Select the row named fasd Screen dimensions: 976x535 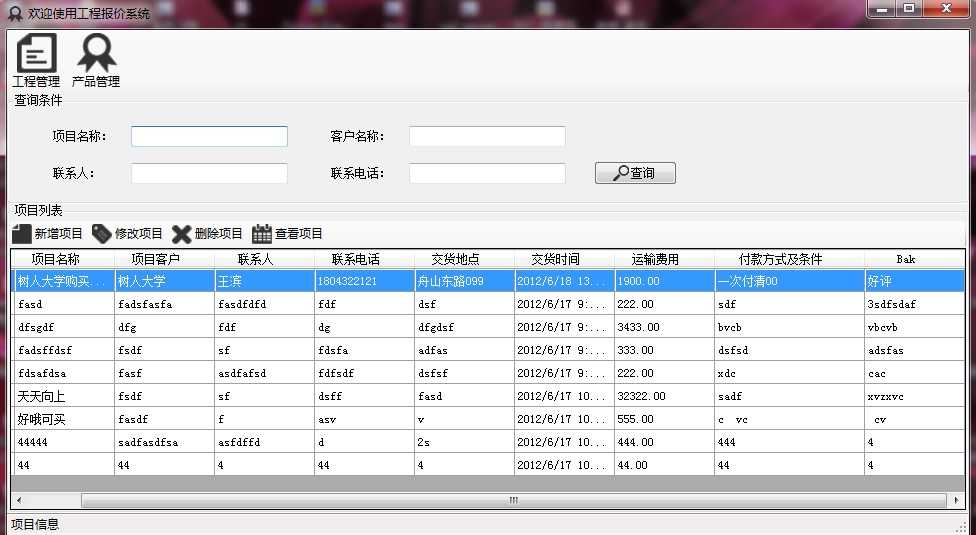coord(488,304)
